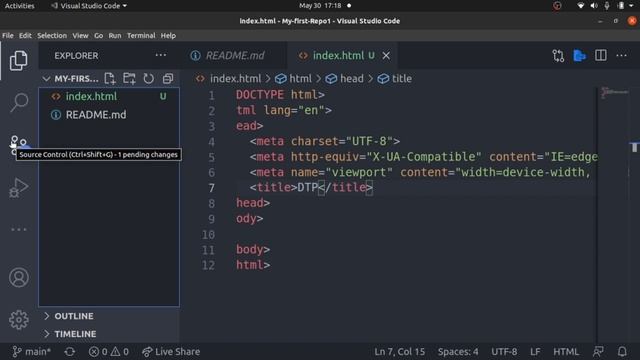Screen dimensions: 640x360
Task: Open the Run and Debug view
Action: coord(19,188)
